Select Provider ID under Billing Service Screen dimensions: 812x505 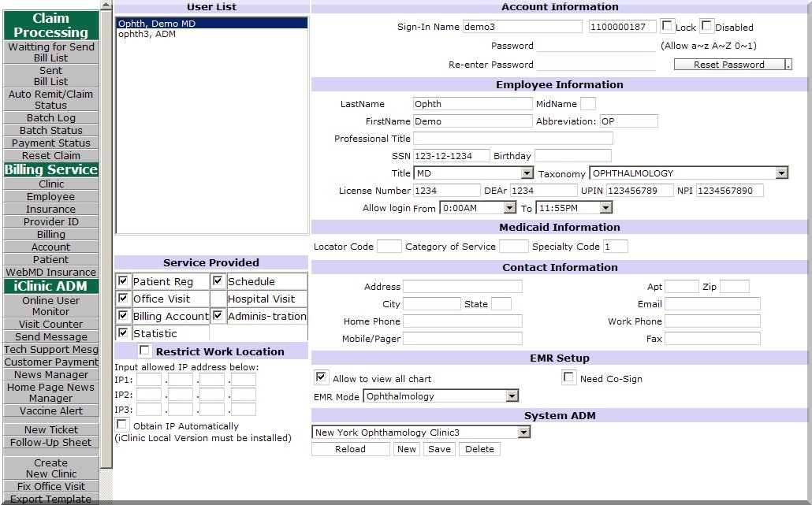coord(50,221)
